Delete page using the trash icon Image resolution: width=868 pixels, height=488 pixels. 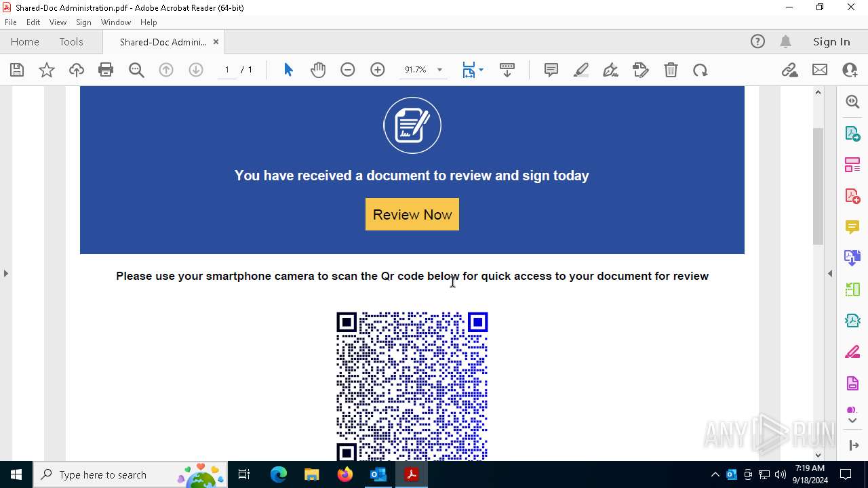671,70
